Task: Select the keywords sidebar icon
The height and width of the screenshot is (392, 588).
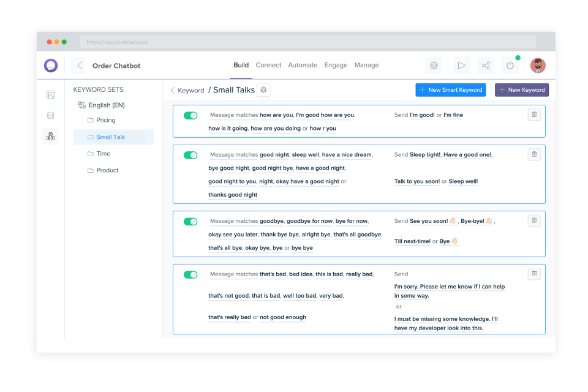Action: pyautogui.click(x=50, y=137)
